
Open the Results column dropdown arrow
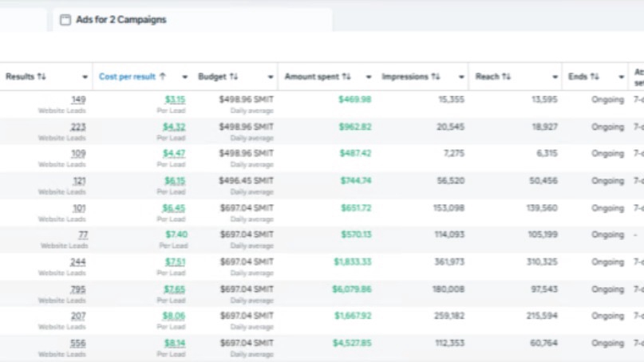click(x=85, y=77)
